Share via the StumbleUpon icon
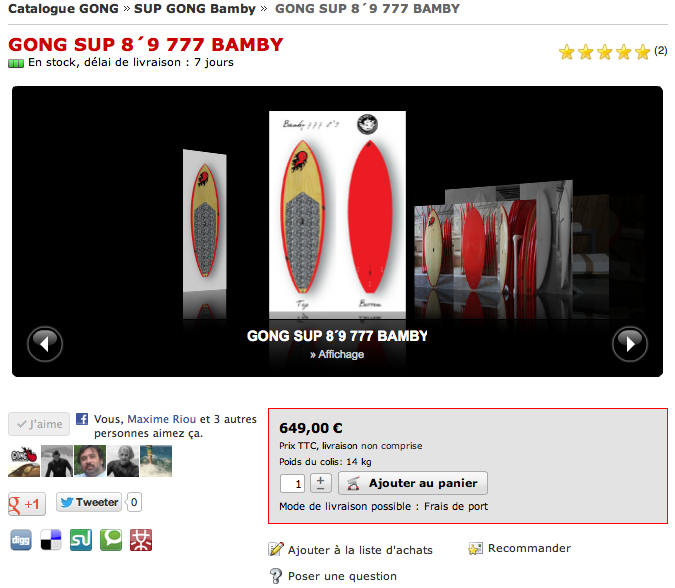The image size is (675, 588). pyautogui.click(x=81, y=540)
